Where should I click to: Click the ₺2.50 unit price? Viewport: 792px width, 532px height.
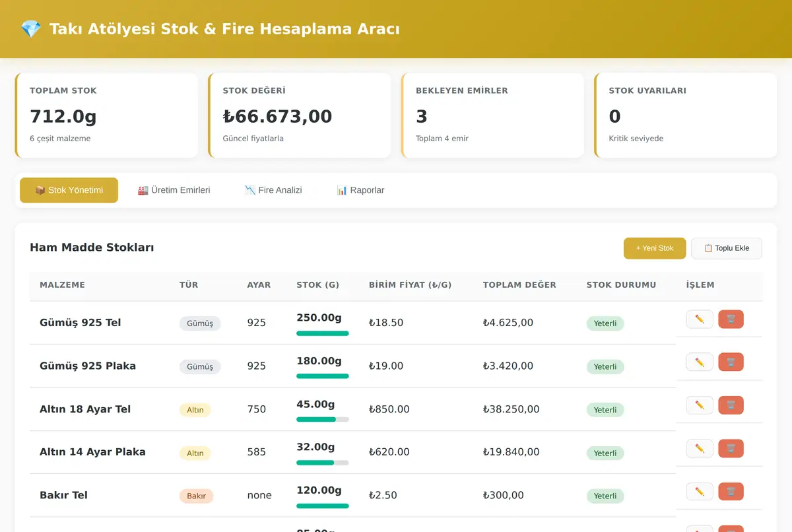(x=383, y=495)
